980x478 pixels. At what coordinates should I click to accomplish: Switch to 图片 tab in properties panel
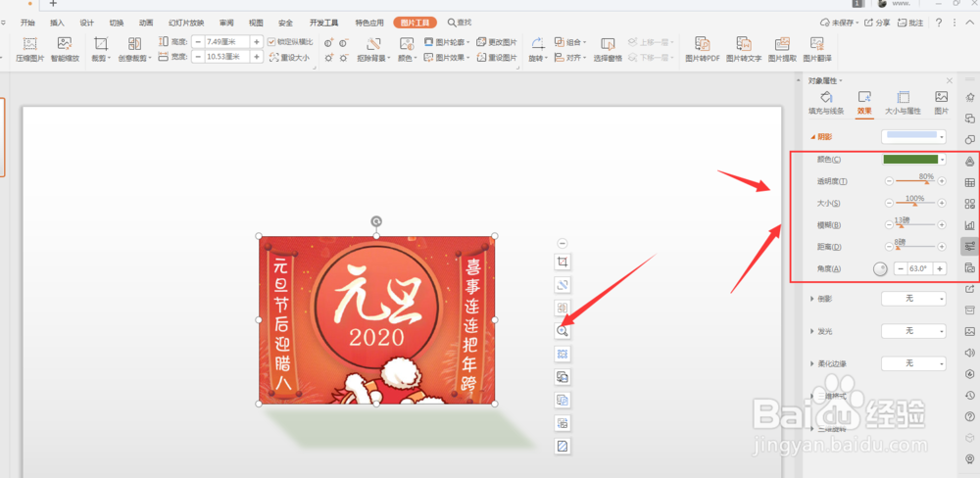pos(941,103)
